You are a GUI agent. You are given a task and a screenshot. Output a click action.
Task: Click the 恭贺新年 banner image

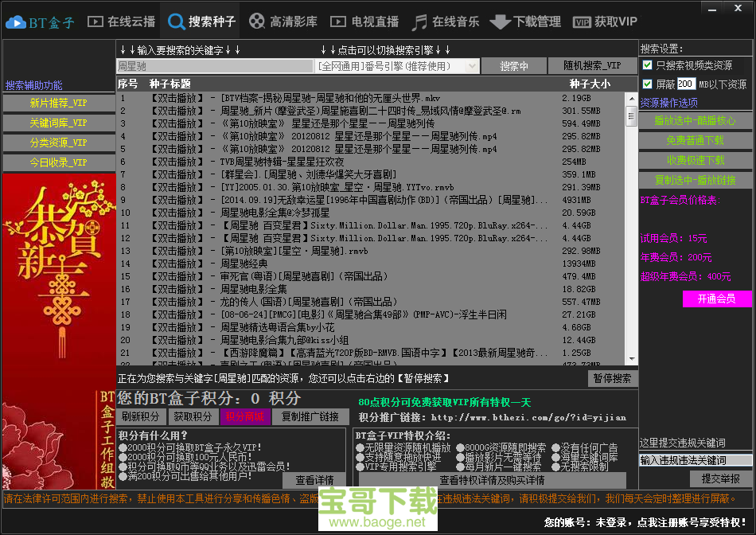click(59, 331)
